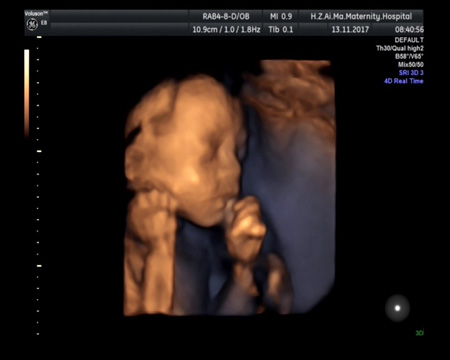
Task: Click the E8 model label
Action: point(44,23)
